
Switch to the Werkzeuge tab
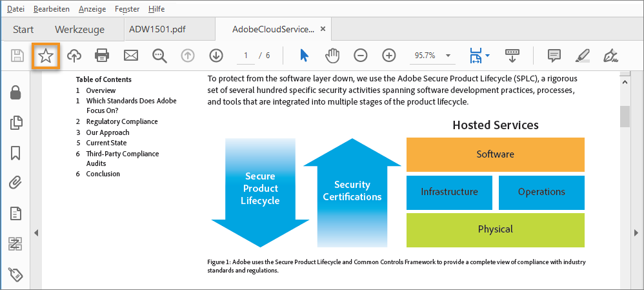[x=79, y=30]
